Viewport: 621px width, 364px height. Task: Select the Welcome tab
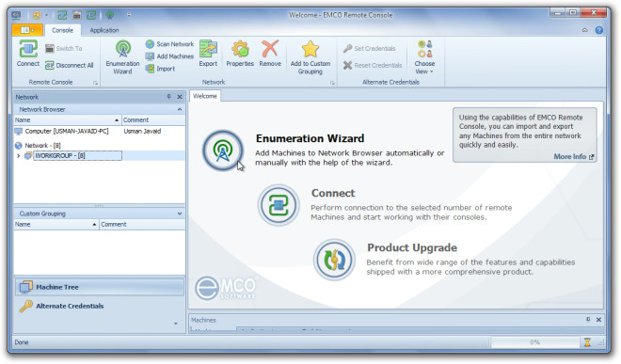(x=205, y=96)
